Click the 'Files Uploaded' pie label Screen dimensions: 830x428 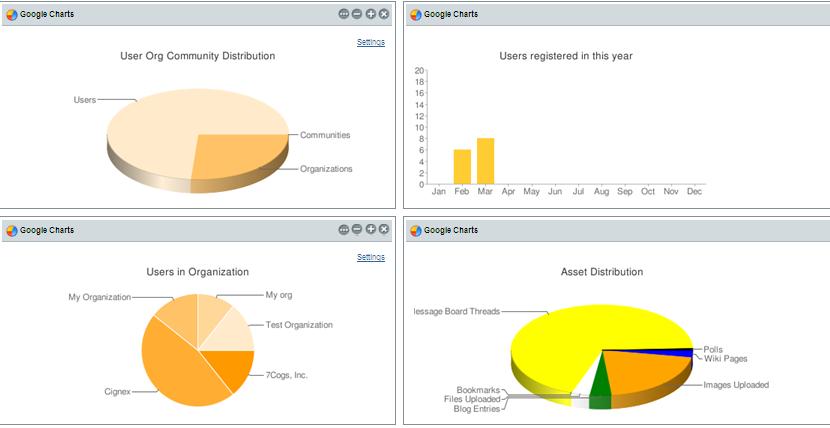(x=472, y=399)
